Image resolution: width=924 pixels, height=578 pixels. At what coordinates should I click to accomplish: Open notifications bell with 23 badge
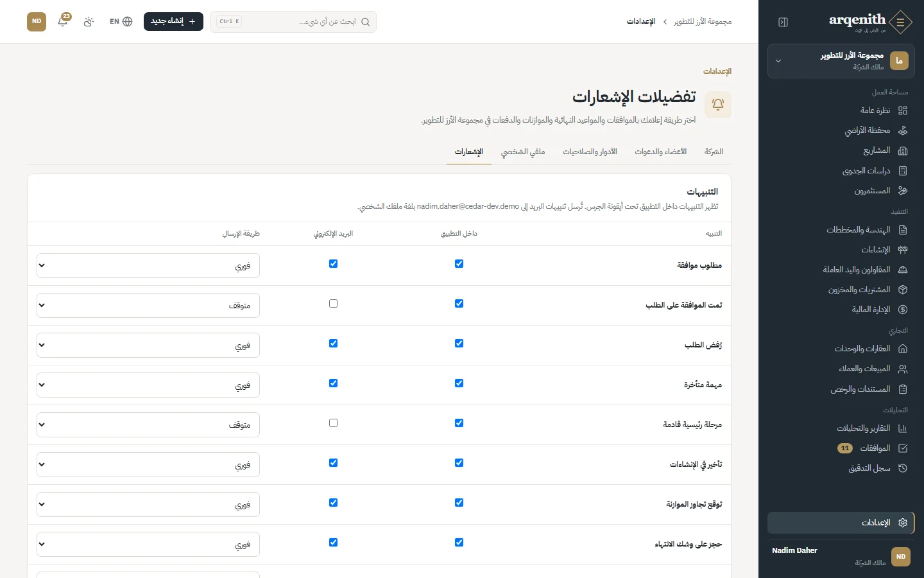point(63,21)
